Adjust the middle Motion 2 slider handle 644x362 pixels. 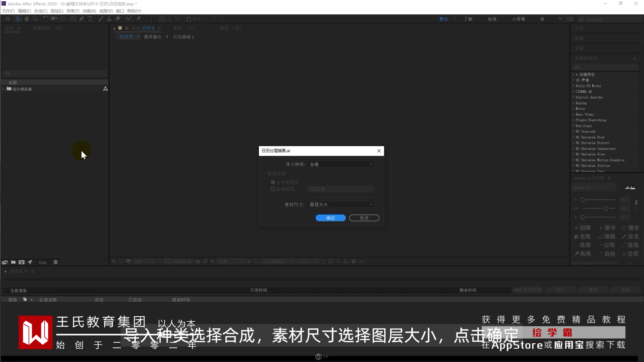[x=605, y=208]
